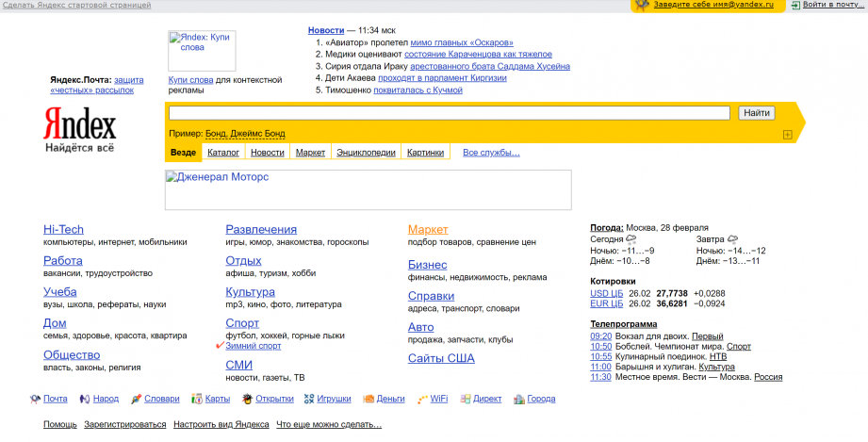Open the USD ЦБ exchange rate link
Image resolution: width=868 pixels, height=442 pixels.
coord(606,293)
